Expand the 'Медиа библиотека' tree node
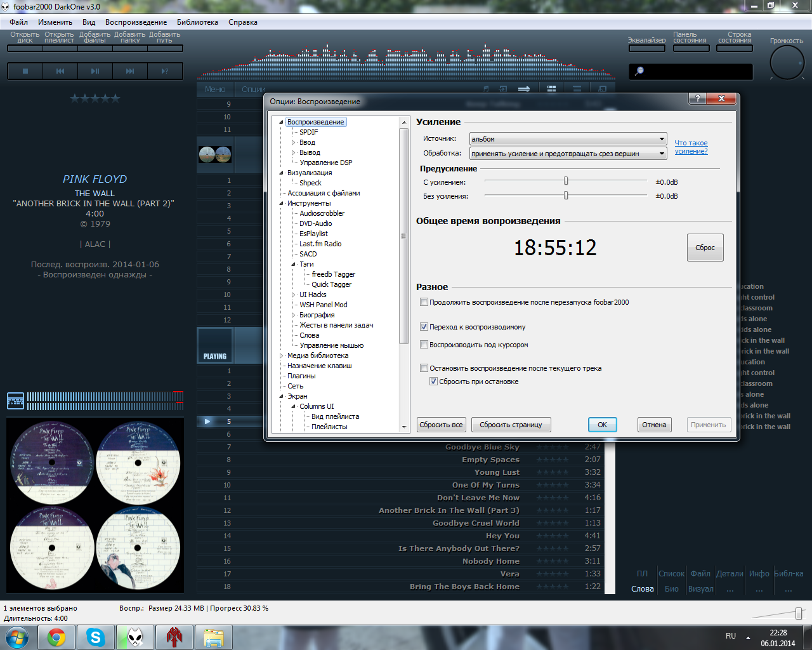This screenshot has width=812, height=650. (282, 355)
